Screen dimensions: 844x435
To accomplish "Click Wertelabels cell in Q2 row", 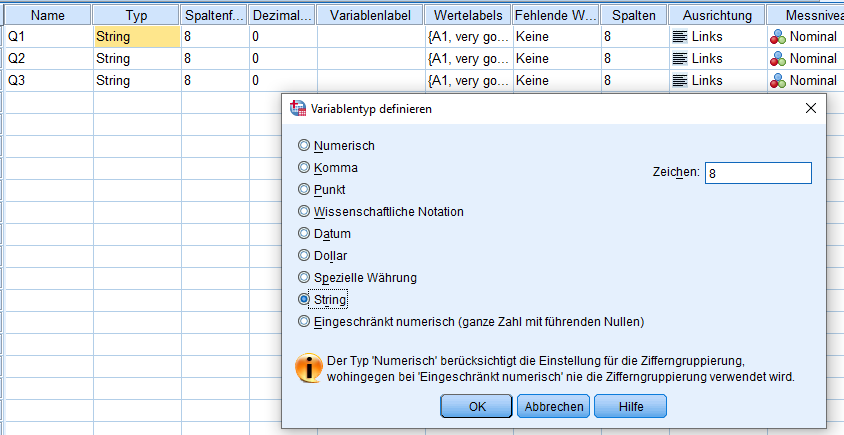I will 466,58.
